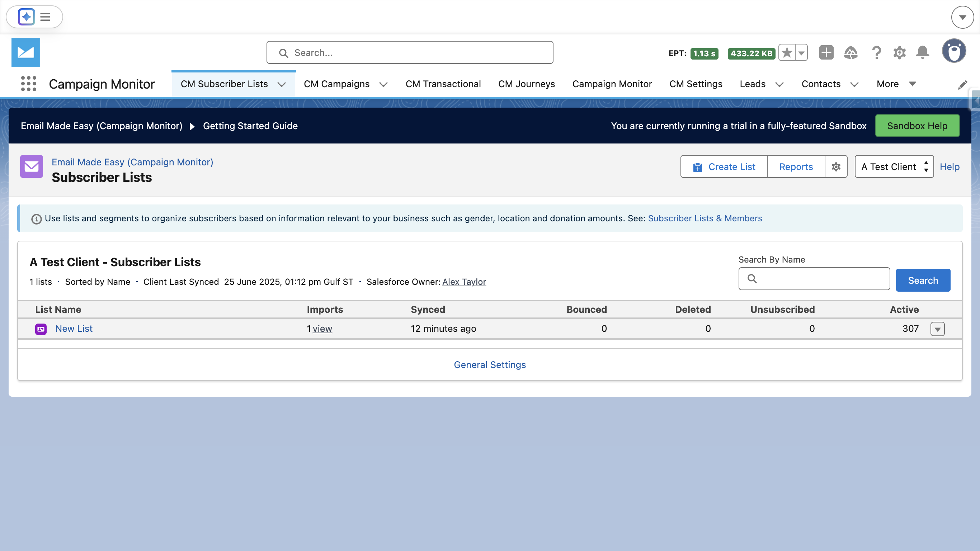This screenshot has height=551, width=980.
Task: Switch to CM Settings tab
Action: point(696,84)
